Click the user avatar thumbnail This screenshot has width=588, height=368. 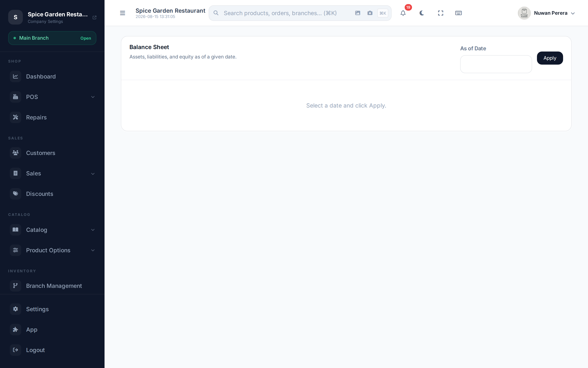pos(524,13)
